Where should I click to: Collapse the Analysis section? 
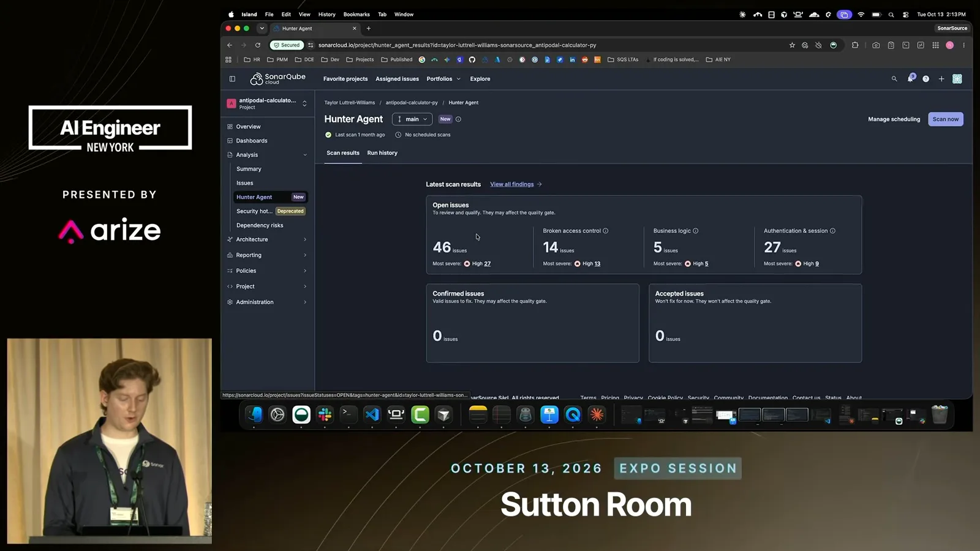[x=267, y=155]
